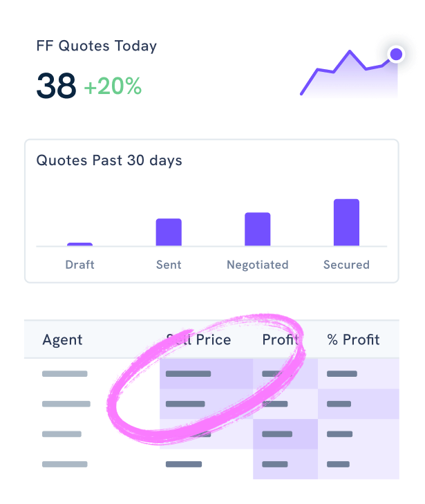Click the +20% change indicator
The image size is (425, 504).
click(x=113, y=86)
